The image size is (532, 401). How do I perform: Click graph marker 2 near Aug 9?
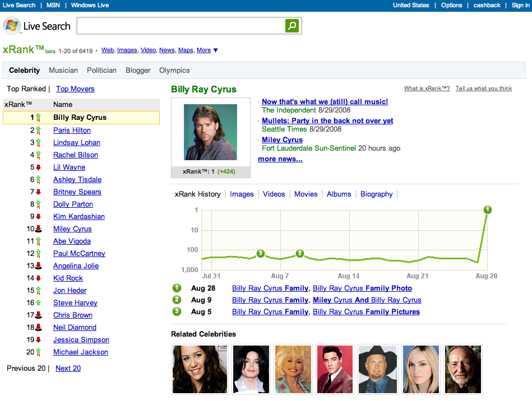click(300, 253)
